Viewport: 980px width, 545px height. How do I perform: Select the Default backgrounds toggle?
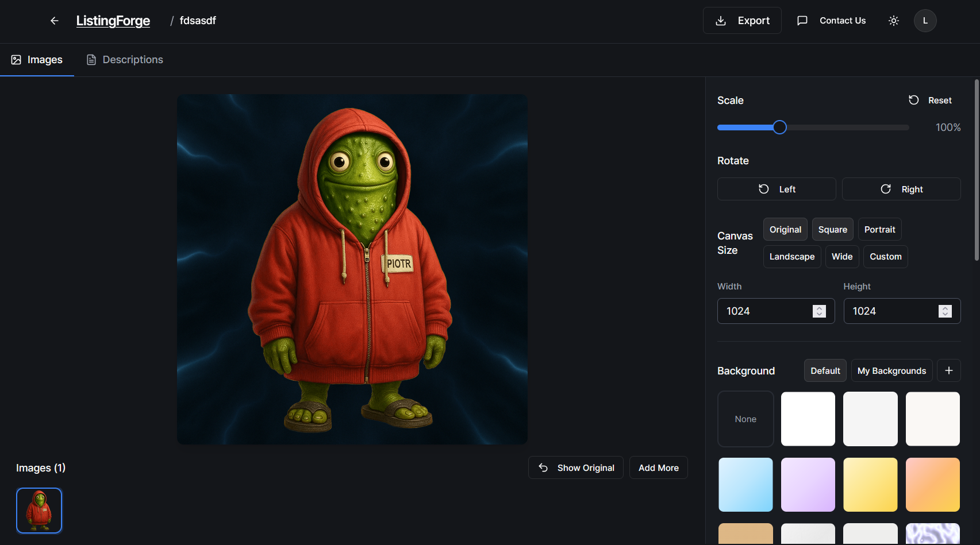tap(825, 370)
